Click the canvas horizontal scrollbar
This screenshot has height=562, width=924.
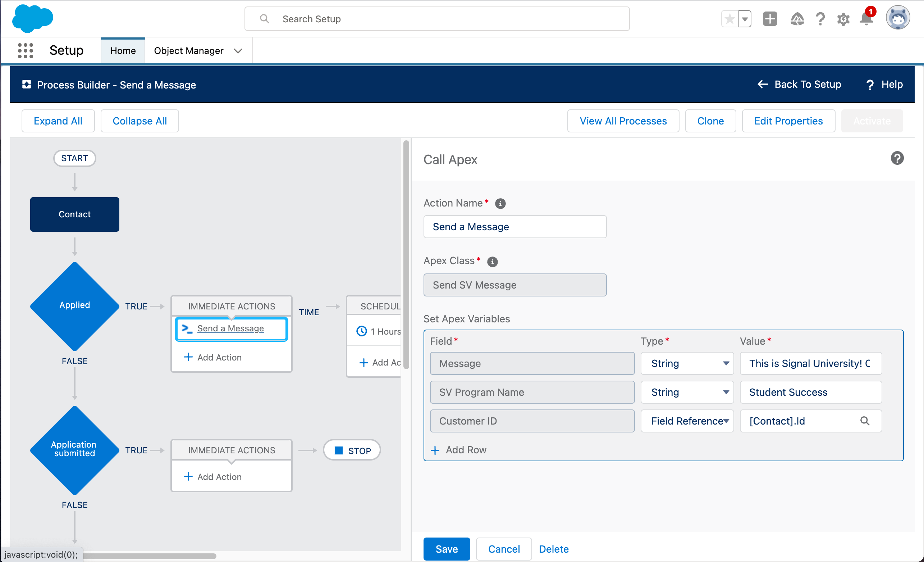point(150,556)
